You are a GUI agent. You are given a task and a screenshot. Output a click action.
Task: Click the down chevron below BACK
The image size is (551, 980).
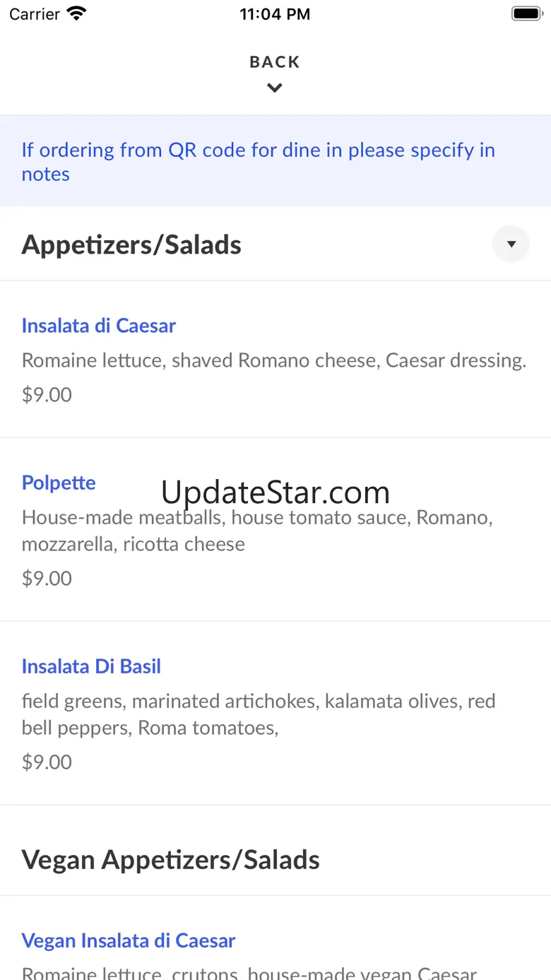pos(275,88)
